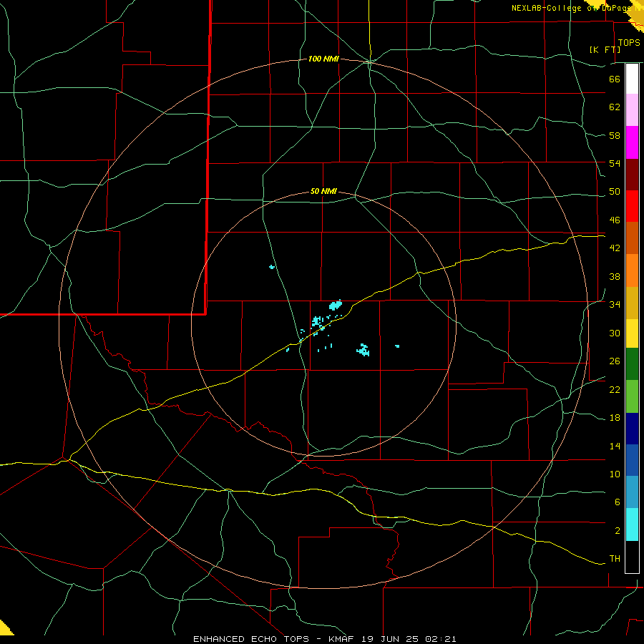The width and height of the screenshot is (644, 644).
Task: Click the "[K FT]" units label
Action: (605, 49)
